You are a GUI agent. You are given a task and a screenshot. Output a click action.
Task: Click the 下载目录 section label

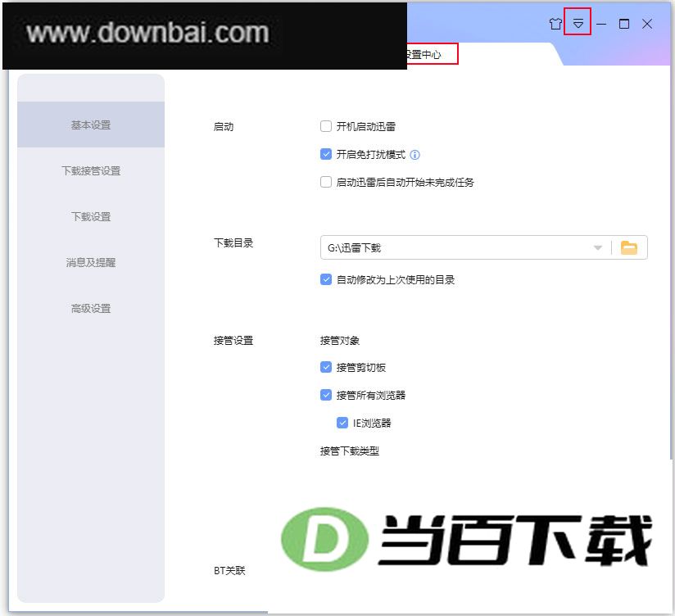click(x=233, y=242)
